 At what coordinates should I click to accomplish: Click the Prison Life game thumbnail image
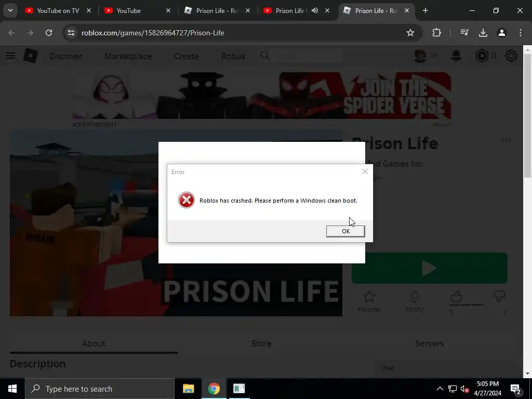coord(176,222)
